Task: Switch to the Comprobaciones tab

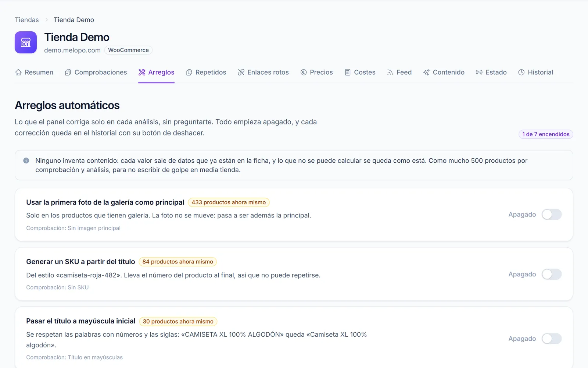Action: point(96,72)
